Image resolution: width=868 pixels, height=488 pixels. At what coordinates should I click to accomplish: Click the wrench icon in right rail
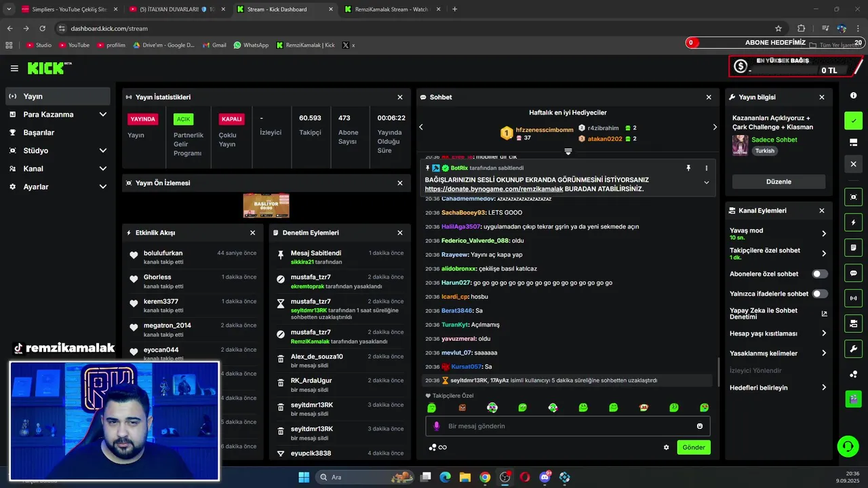tap(854, 349)
